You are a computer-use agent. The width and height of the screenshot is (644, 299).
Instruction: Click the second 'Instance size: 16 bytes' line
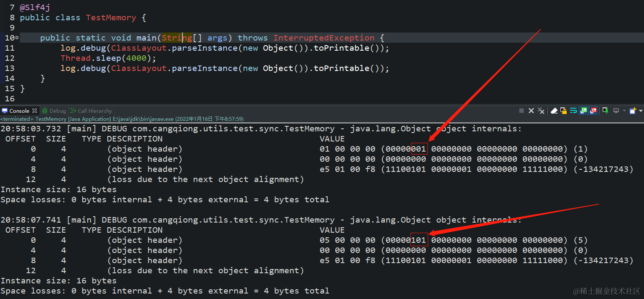59,281
